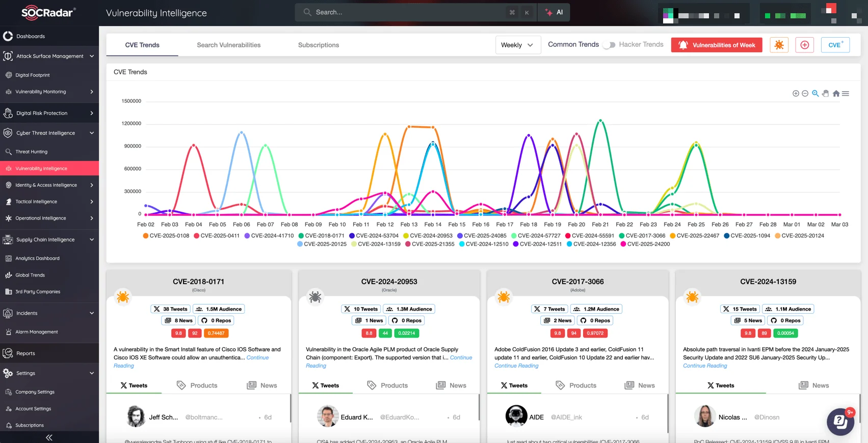Image resolution: width=868 pixels, height=443 pixels.
Task: Click the CVE+ button
Action: (x=835, y=45)
